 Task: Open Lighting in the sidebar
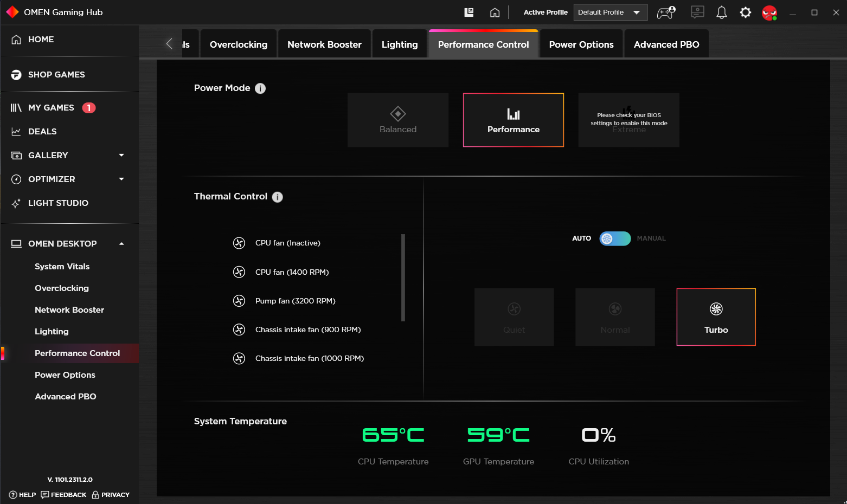(x=52, y=332)
